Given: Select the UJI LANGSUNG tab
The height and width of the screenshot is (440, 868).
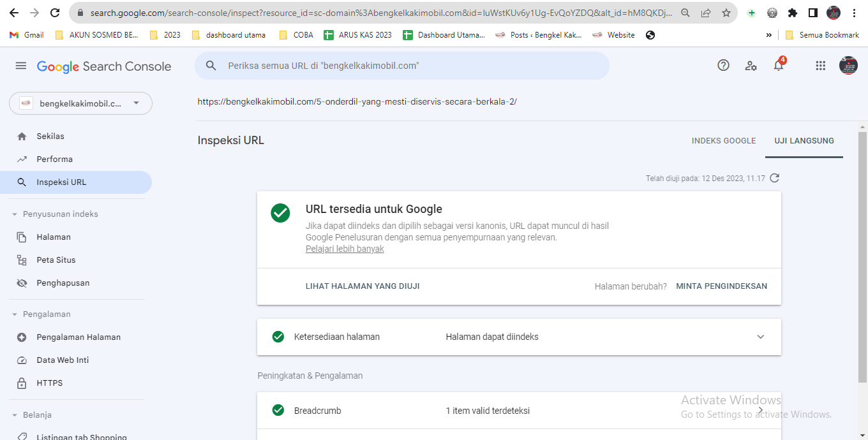Looking at the screenshot, I should click(x=804, y=141).
